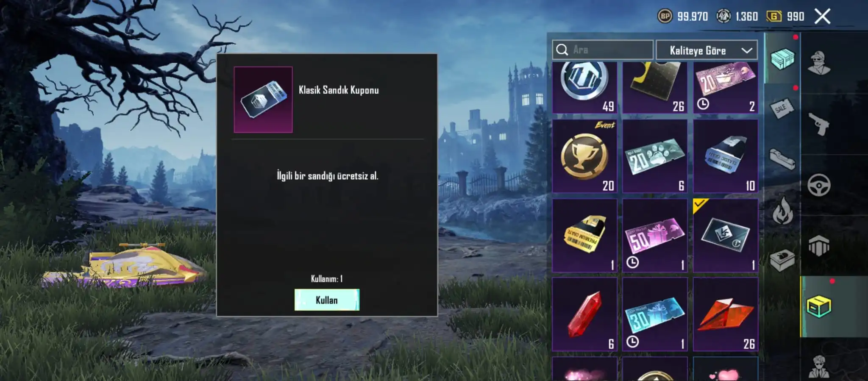Open the open-box crate tab
This screenshot has width=868, height=381.
click(x=782, y=260)
